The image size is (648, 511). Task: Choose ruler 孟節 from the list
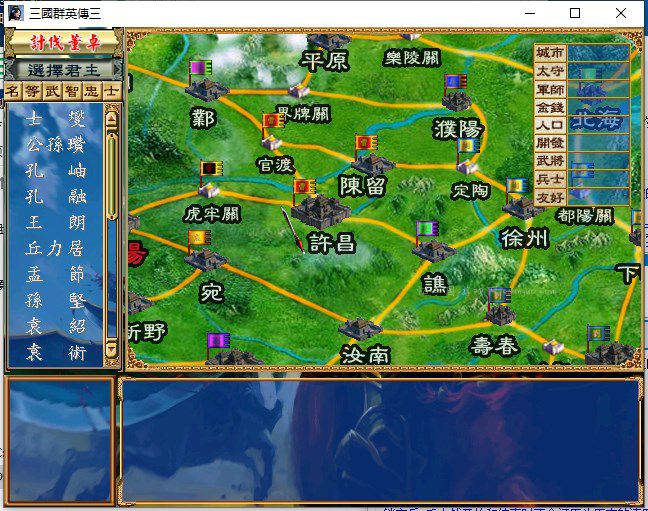tap(55, 275)
